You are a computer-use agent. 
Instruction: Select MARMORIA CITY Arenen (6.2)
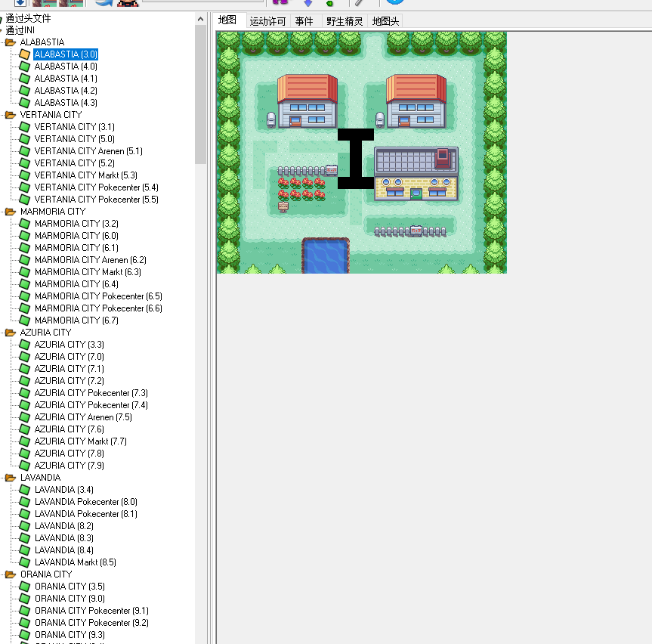coord(91,259)
